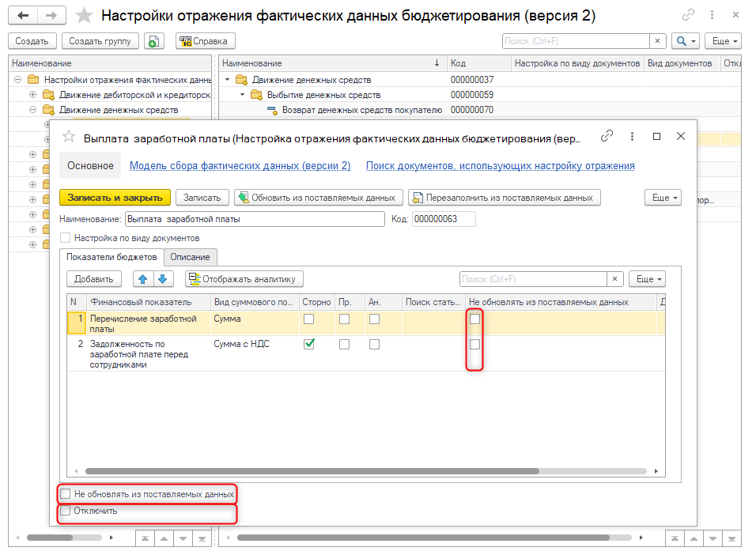The image size is (756, 555).
Task: Click Записать button
Action: click(202, 198)
